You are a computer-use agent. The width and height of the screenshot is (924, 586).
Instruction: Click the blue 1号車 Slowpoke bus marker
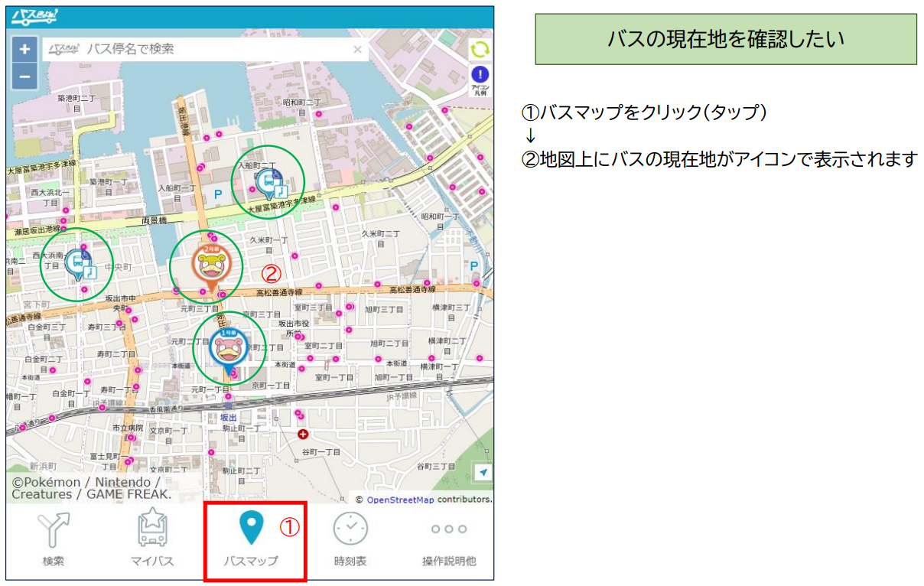[229, 352]
